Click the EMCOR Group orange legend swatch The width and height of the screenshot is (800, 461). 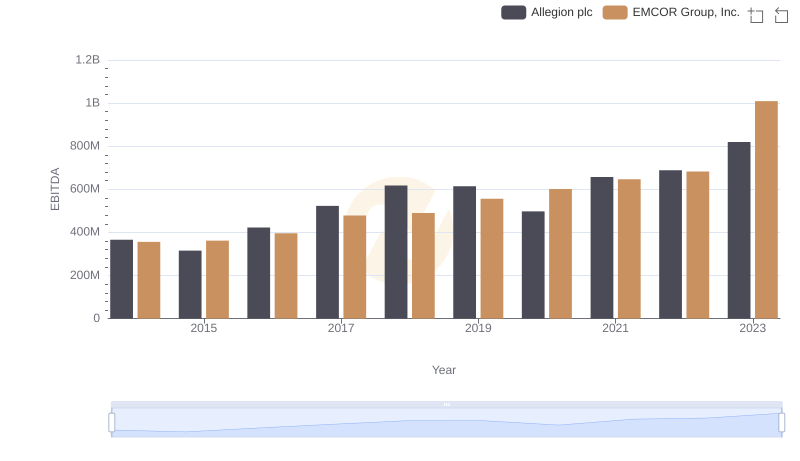pyautogui.click(x=615, y=12)
